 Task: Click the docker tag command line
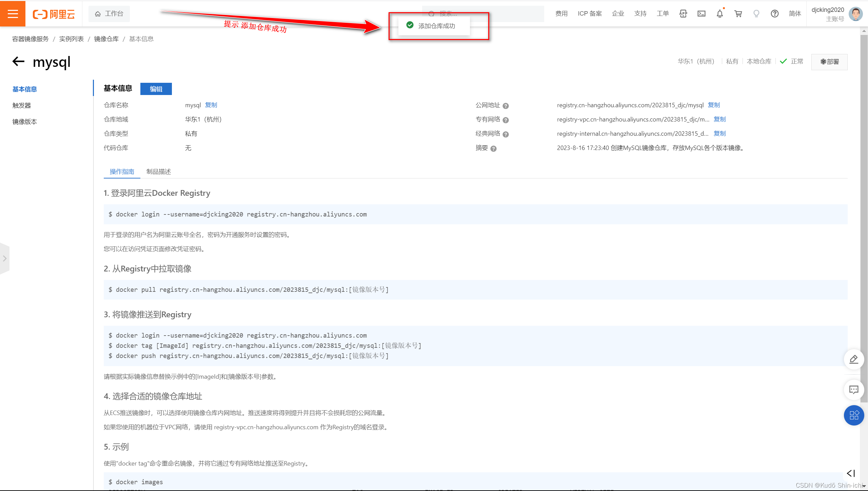[x=265, y=346]
